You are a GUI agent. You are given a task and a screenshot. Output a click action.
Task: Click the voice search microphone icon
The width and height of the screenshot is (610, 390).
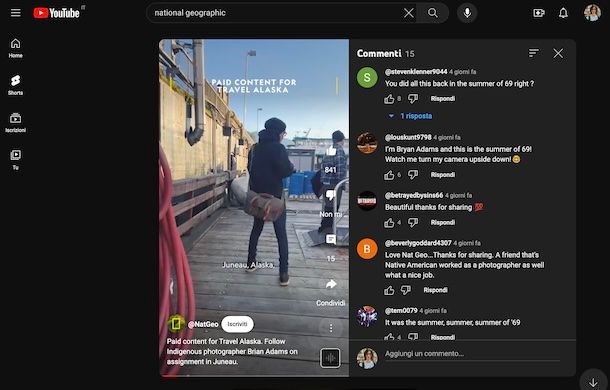(467, 13)
